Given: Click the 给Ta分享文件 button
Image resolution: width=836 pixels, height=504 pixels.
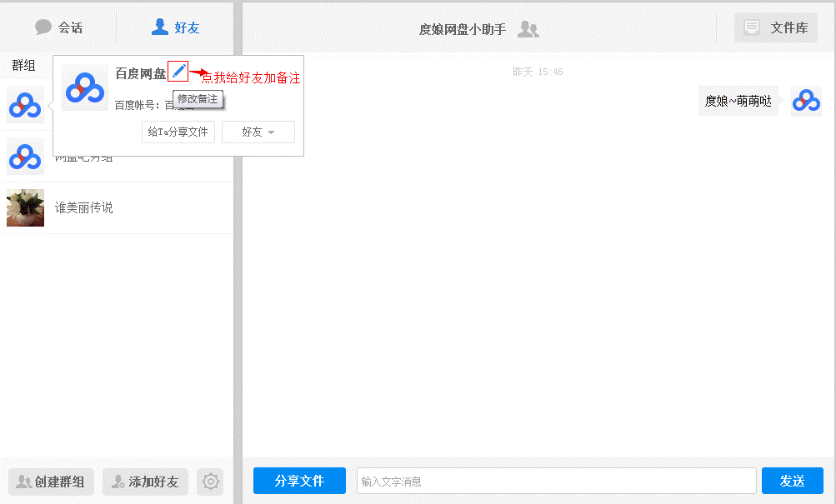Looking at the screenshot, I should [x=178, y=132].
